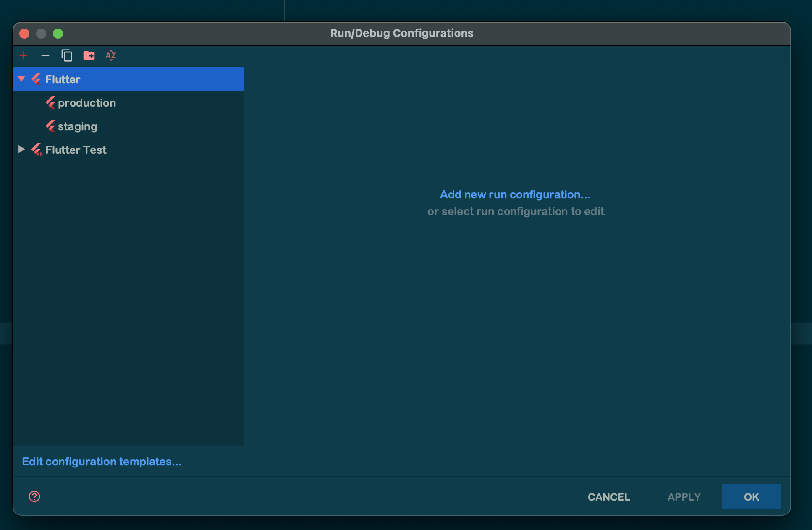
Task: Click the APPLY button
Action: pyautogui.click(x=684, y=497)
